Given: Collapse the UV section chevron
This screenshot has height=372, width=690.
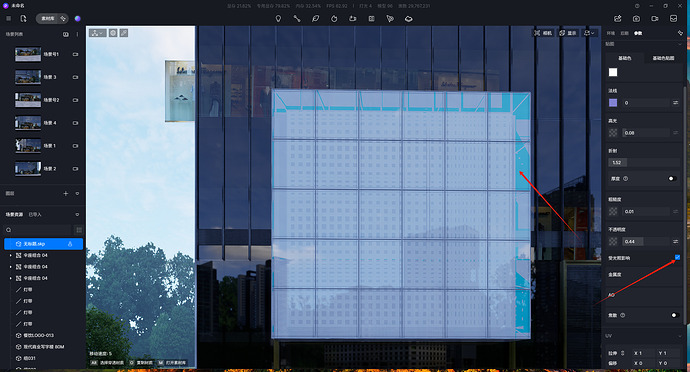Looking at the screenshot, I should pyautogui.click(x=680, y=336).
